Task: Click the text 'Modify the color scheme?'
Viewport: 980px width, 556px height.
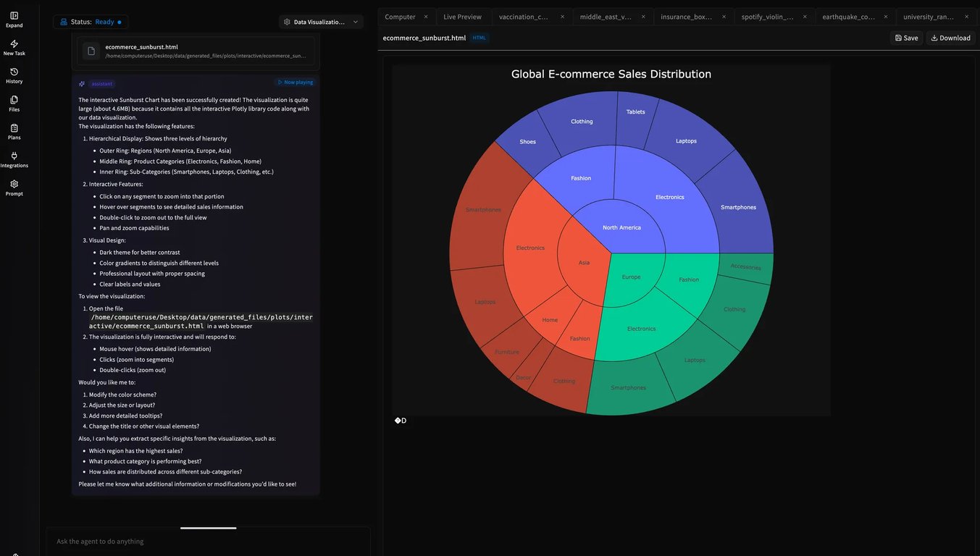Action: pos(122,395)
